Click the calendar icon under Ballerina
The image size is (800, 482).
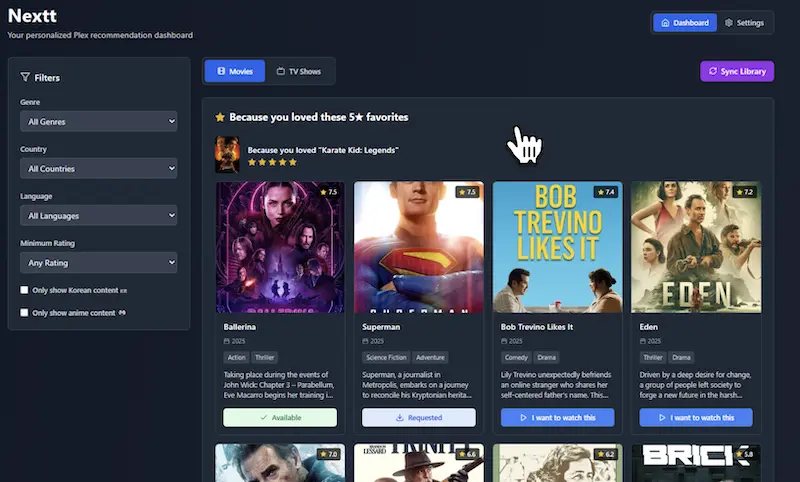(227, 341)
